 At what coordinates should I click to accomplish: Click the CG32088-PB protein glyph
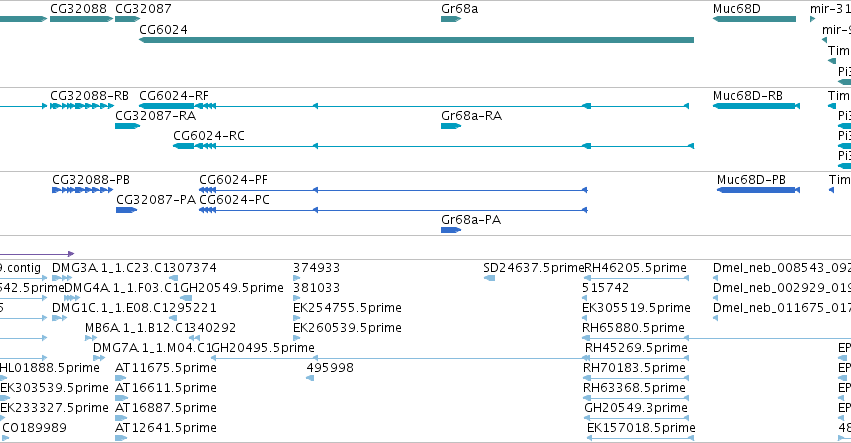(82, 190)
